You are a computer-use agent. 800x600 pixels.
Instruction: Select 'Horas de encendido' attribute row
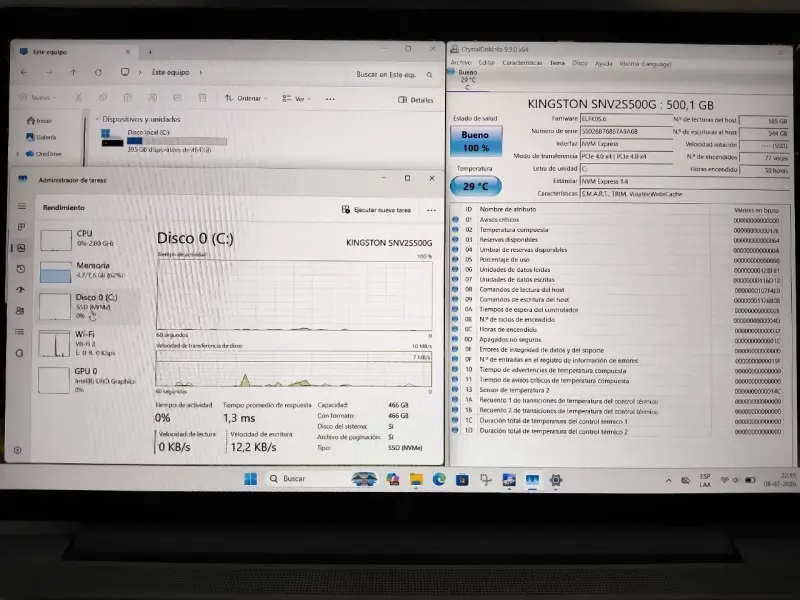(617, 330)
